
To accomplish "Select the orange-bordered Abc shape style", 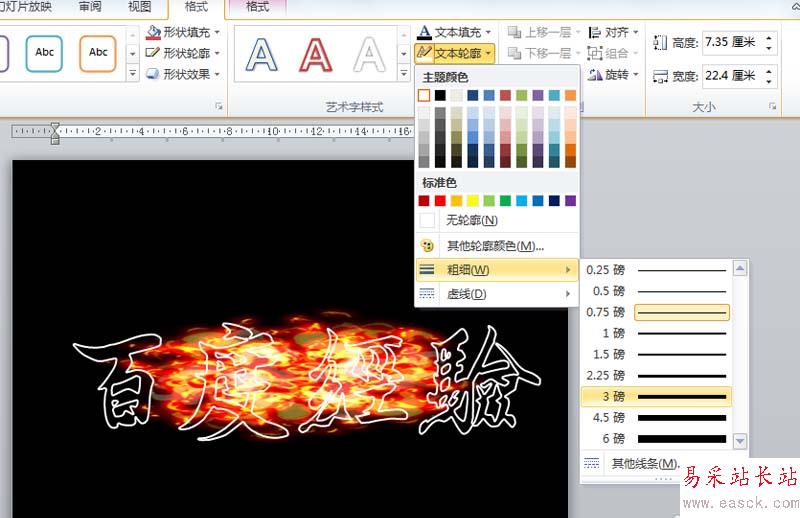I will (98, 53).
